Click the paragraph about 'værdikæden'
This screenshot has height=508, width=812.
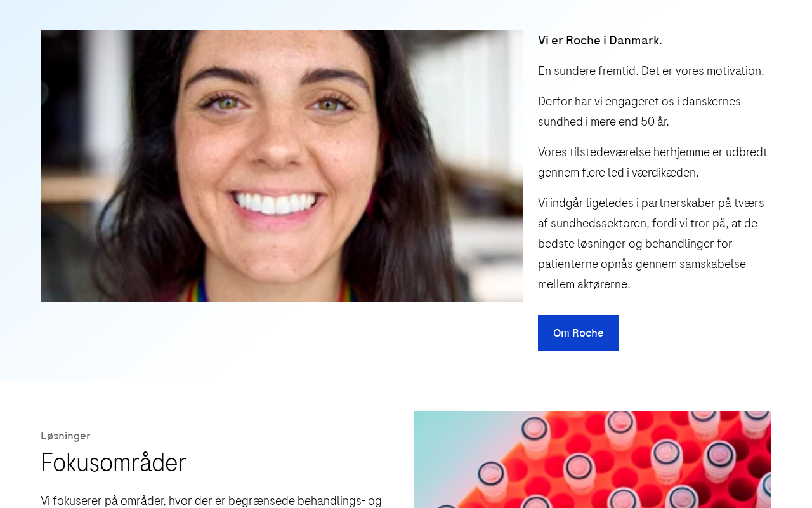coord(653,163)
